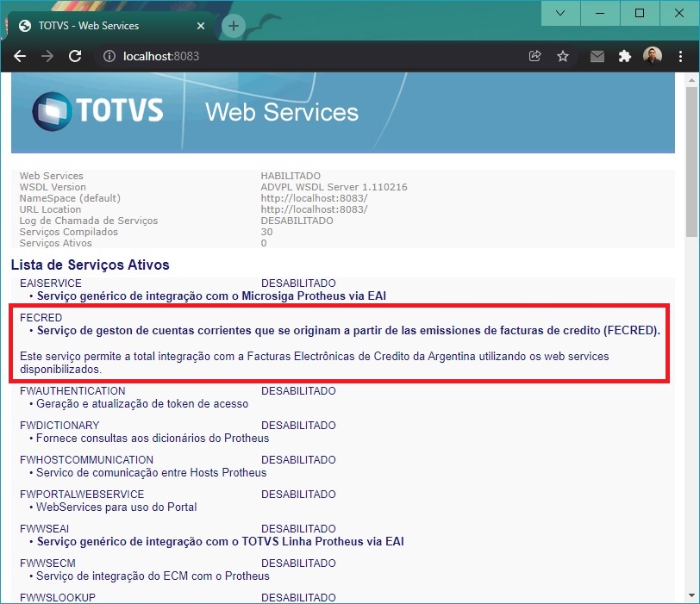The width and height of the screenshot is (700, 604).
Task: Open the mail extension icon
Action: [597, 56]
